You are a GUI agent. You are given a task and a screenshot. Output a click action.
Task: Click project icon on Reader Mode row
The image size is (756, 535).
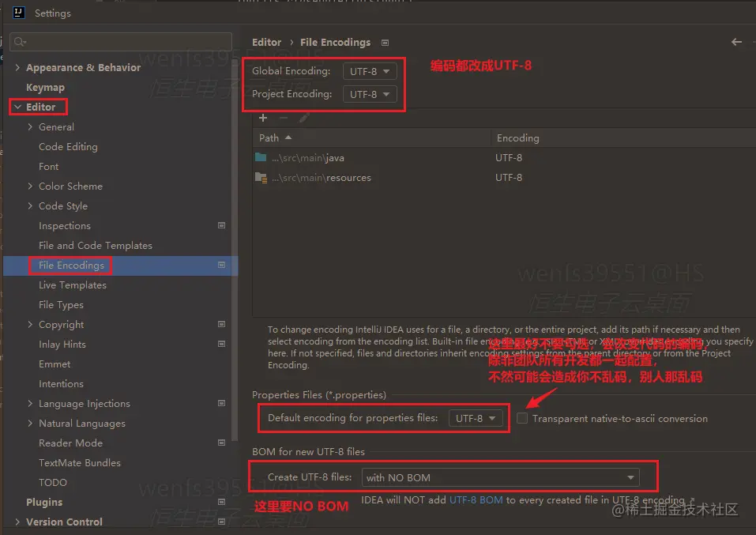click(221, 443)
